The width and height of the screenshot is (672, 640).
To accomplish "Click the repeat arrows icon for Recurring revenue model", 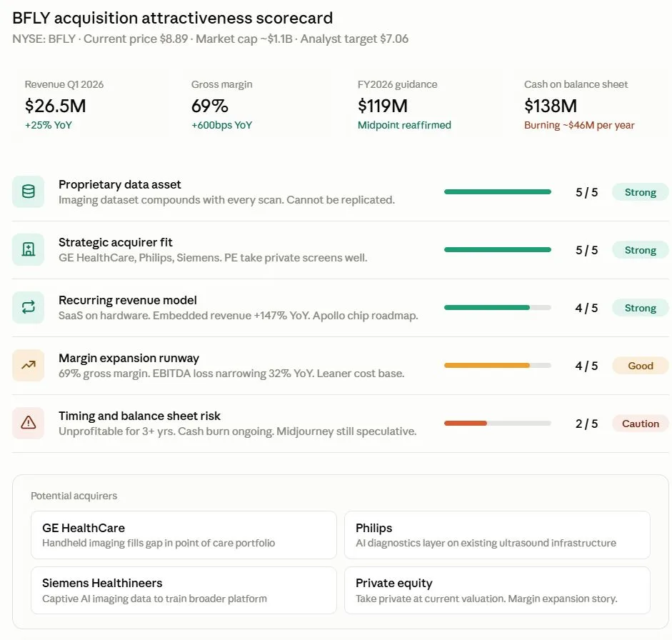I will pyautogui.click(x=29, y=307).
